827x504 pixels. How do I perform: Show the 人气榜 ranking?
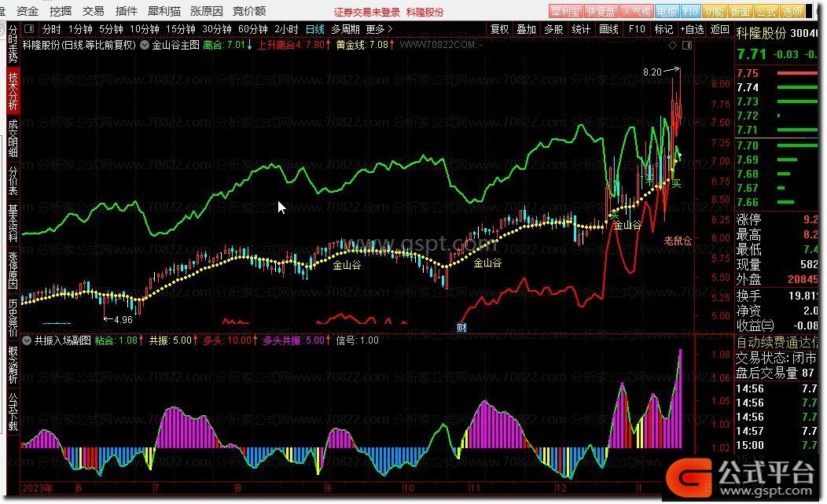tap(636, 11)
